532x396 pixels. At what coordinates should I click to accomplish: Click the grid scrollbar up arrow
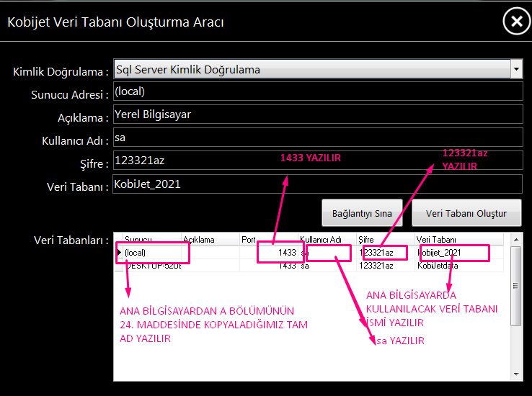pos(516,240)
